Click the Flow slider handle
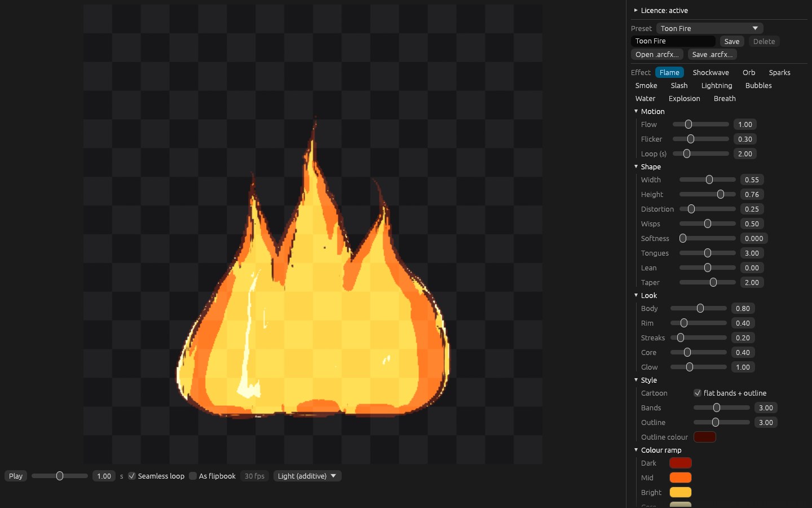This screenshot has height=508, width=812. pyautogui.click(x=689, y=124)
